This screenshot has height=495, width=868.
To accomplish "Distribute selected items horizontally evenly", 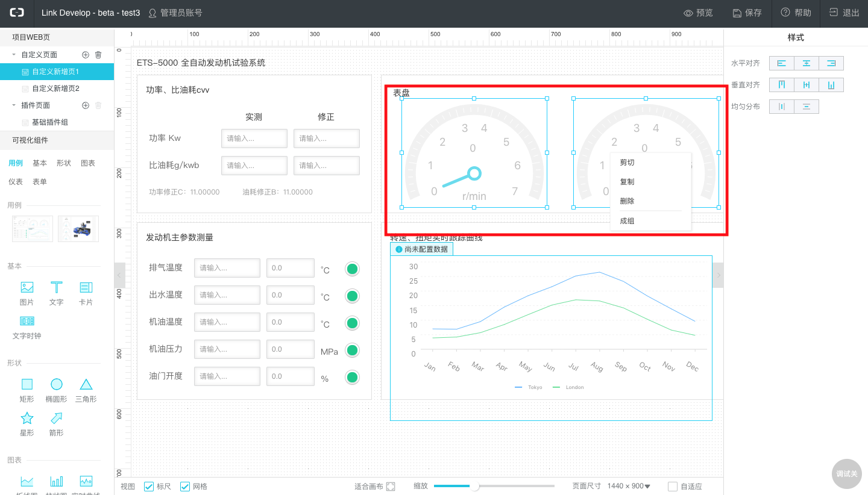I will [782, 107].
